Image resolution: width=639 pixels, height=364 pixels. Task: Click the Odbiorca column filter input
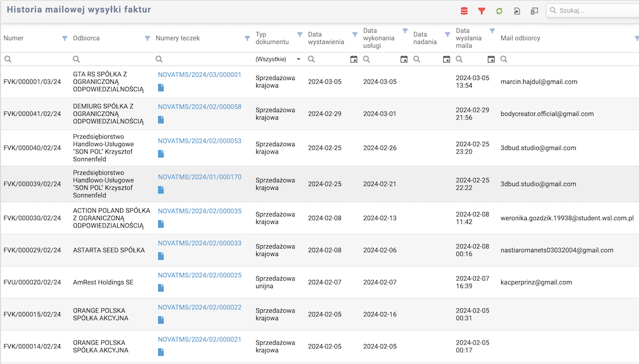pyautogui.click(x=112, y=59)
